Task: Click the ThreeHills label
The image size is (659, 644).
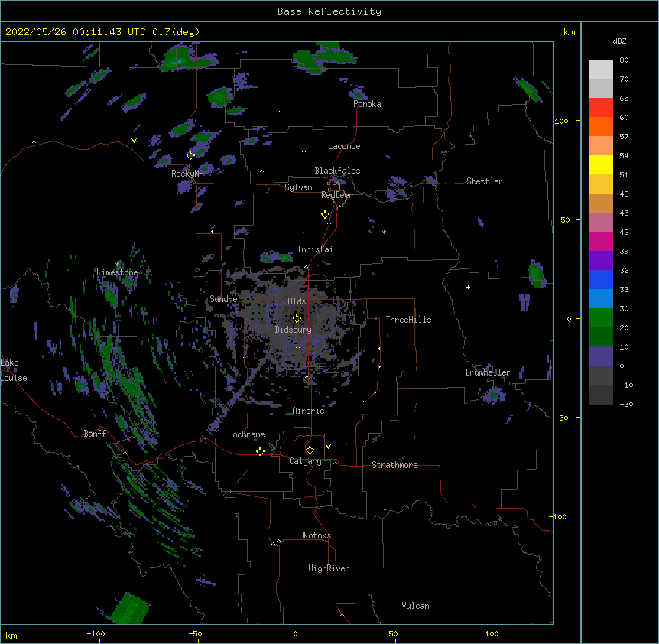Action: tap(408, 320)
